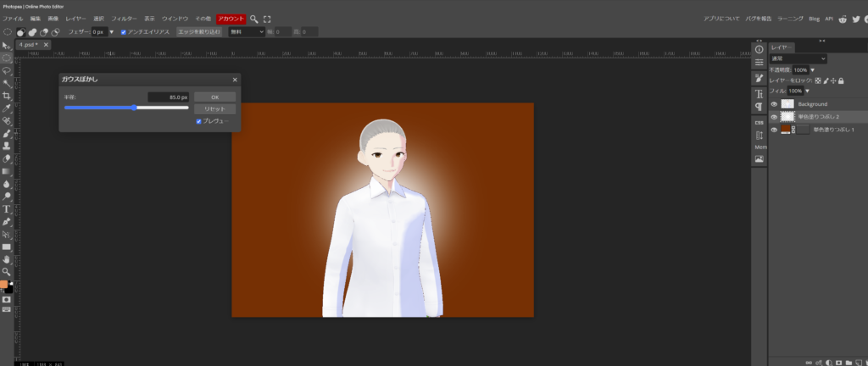
Task: Uncheck the プレビュー checkbox
Action: [198, 121]
